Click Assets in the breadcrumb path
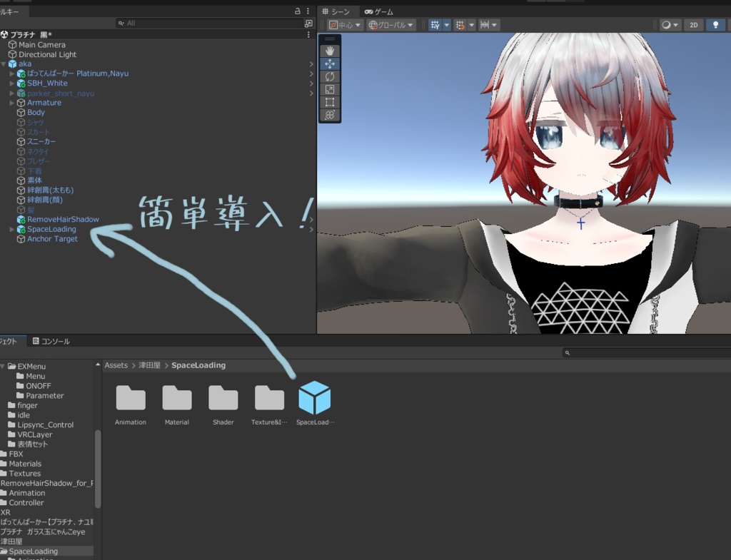 point(116,365)
